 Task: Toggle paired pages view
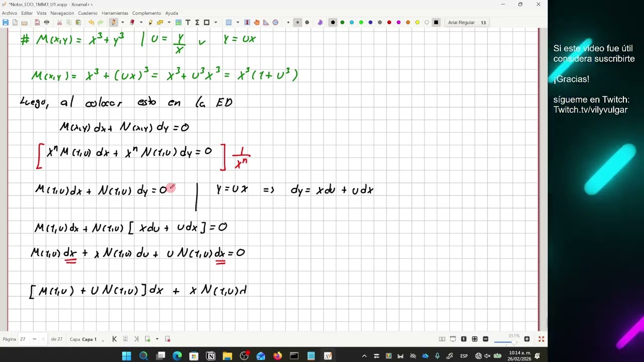pyautogui.click(x=442, y=339)
